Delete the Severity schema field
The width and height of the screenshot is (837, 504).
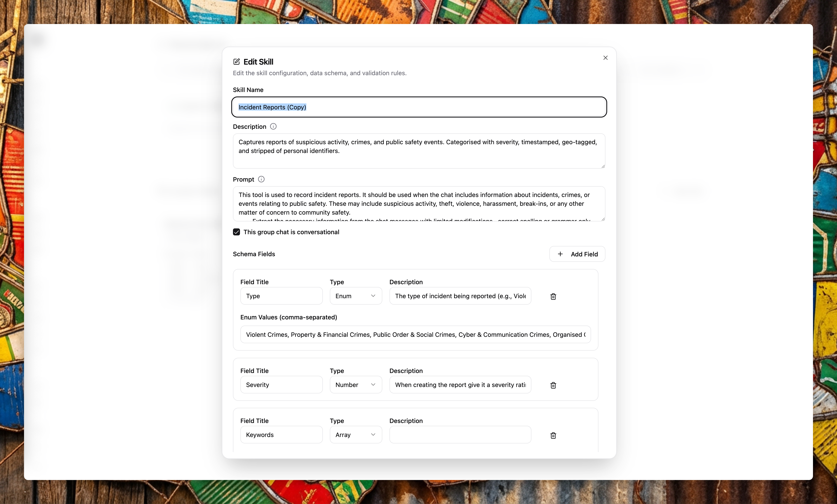553,385
